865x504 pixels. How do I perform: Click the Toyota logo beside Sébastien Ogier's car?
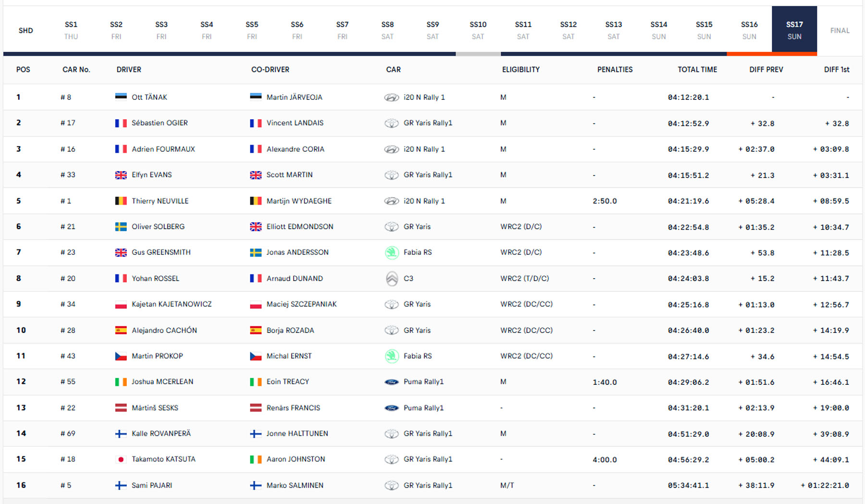392,123
